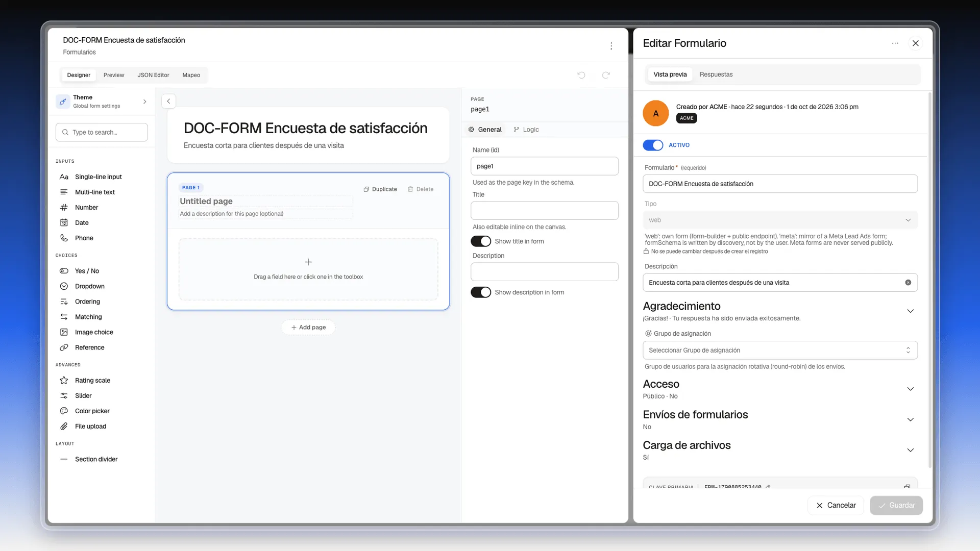Expand the Agradecimiento section
Image resolution: width=980 pixels, height=551 pixels.
point(910,311)
